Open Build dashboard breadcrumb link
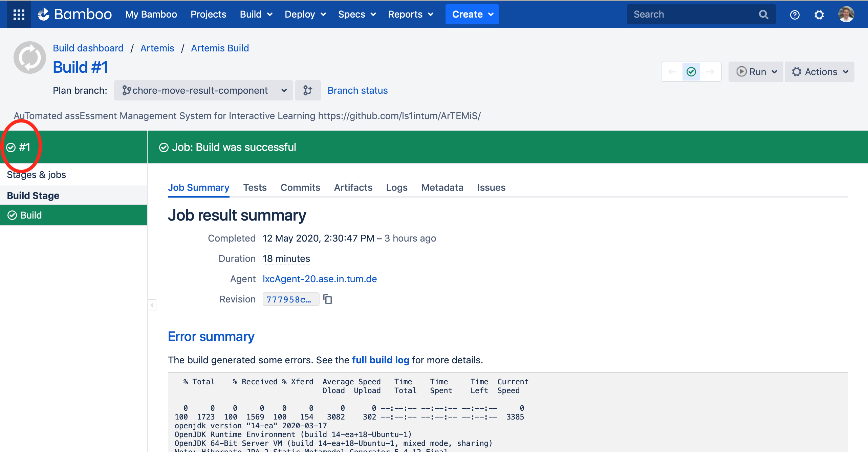868x452 pixels. pyautogui.click(x=88, y=48)
